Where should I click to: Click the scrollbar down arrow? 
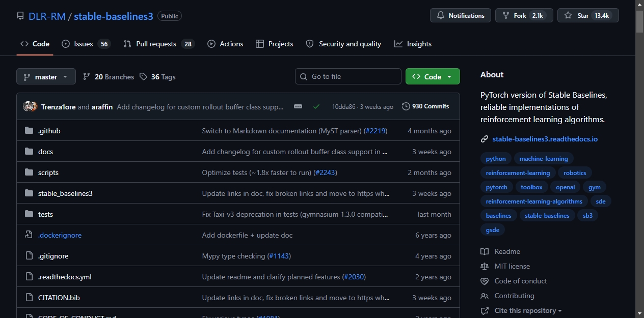639,313
